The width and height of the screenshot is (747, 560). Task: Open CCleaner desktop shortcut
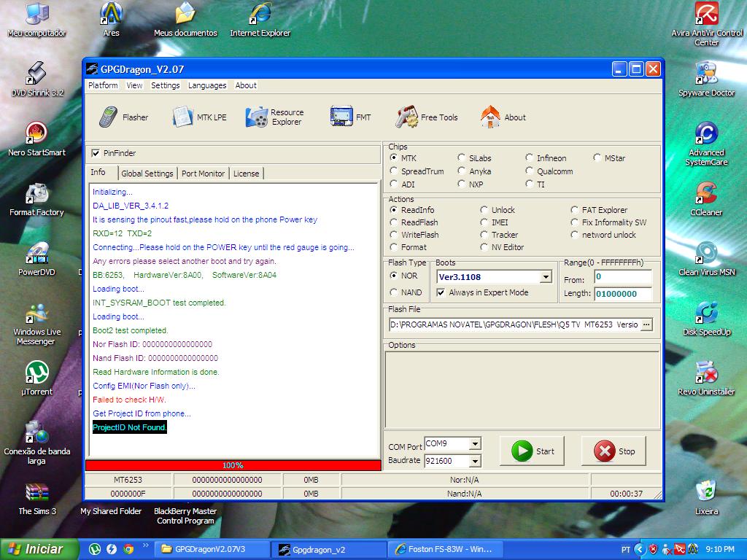(x=706, y=200)
